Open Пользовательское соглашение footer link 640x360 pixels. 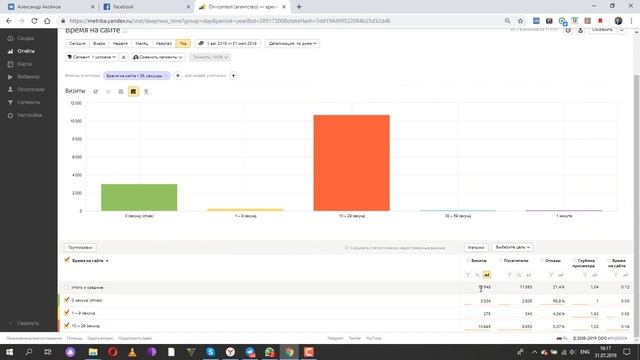34,338
